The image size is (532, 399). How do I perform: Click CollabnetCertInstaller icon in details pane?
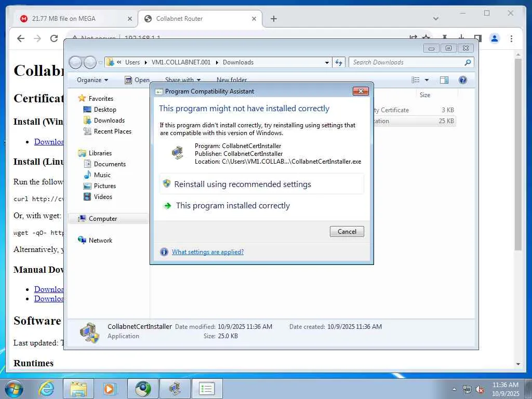click(x=89, y=332)
